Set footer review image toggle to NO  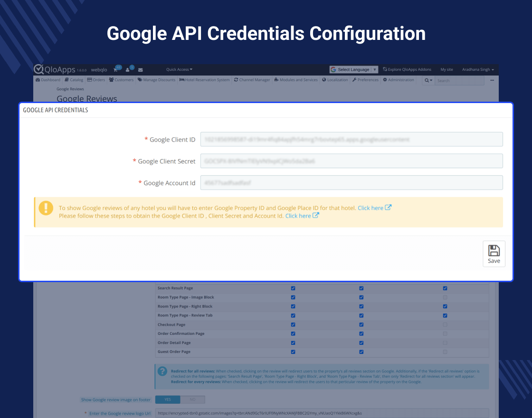coord(193,399)
